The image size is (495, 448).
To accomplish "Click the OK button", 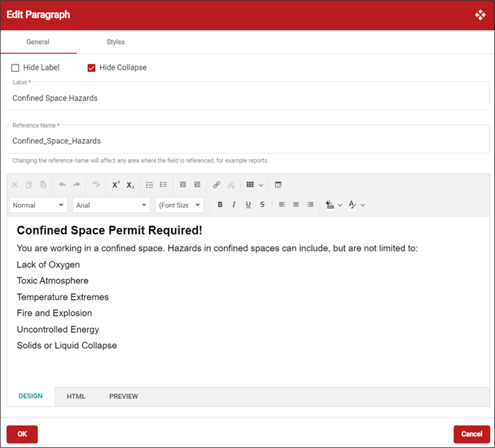I will (22, 434).
